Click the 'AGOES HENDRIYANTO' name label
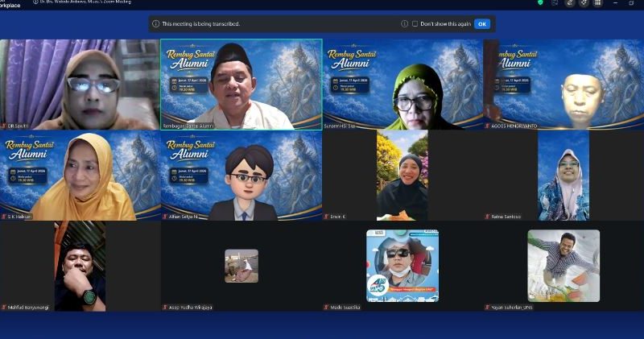Screen dimensions: 644x339 tap(514, 126)
